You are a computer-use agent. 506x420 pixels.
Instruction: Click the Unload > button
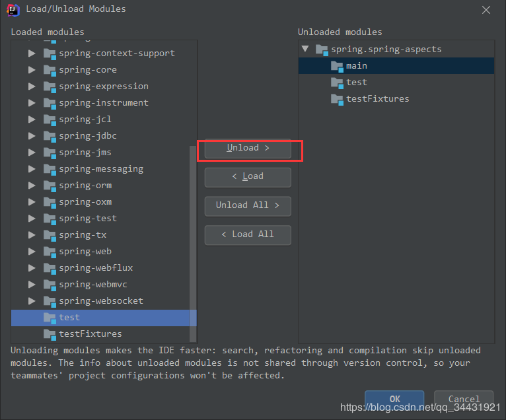248,149
